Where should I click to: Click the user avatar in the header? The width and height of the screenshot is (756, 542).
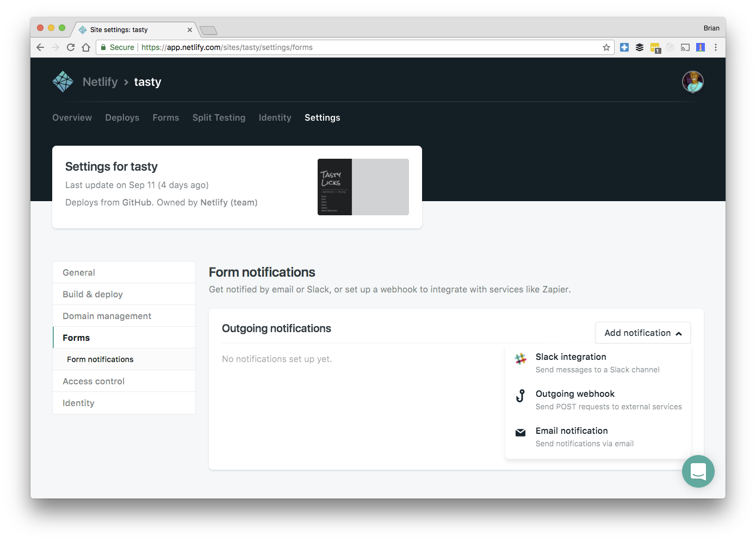point(692,82)
